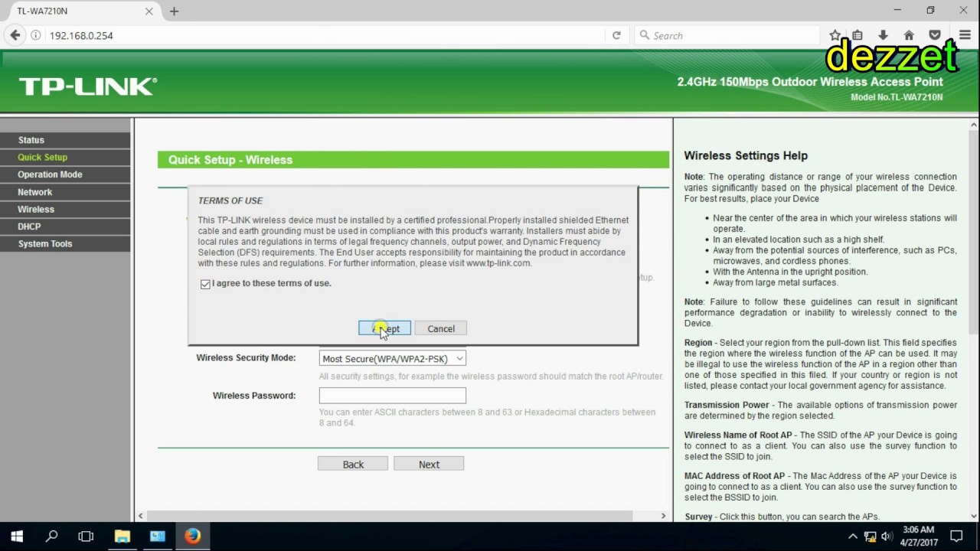This screenshot has height=551, width=980.
Task: Uncheck I agree to these terms of use
Action: 205,284
